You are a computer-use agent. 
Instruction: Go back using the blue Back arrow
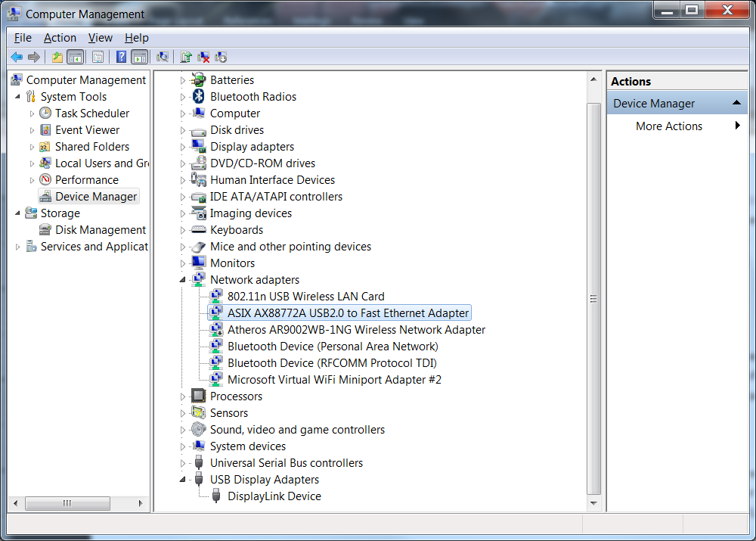tap(17, 58)
